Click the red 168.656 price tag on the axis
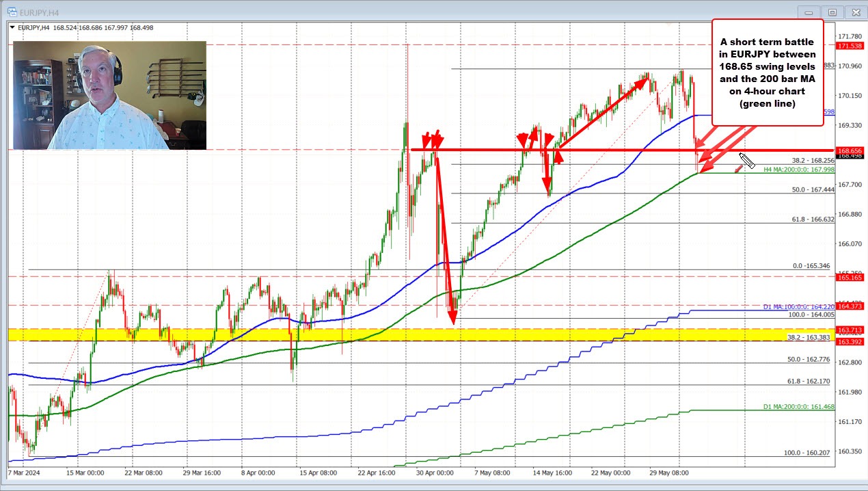 [x=850, y=150]
